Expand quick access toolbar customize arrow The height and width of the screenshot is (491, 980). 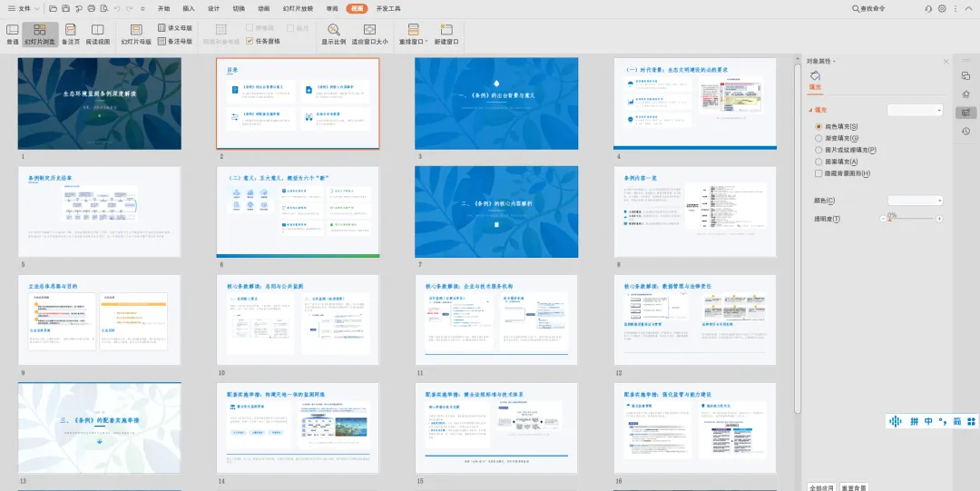coord(142,9)
